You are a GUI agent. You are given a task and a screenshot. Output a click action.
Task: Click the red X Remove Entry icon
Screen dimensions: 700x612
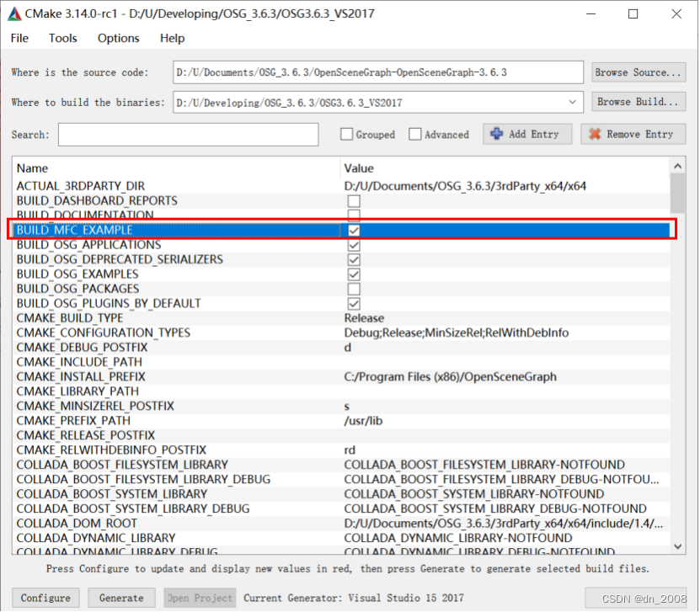tap(594, 134)
